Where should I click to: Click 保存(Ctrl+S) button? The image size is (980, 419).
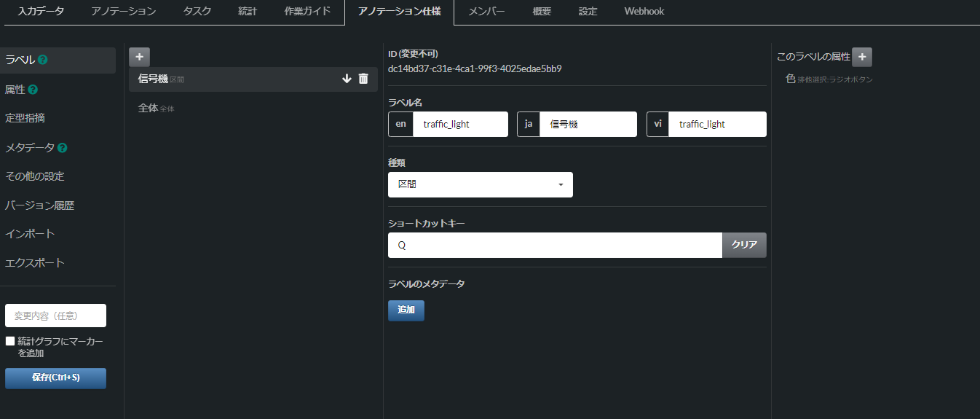(x=55, y=378)
